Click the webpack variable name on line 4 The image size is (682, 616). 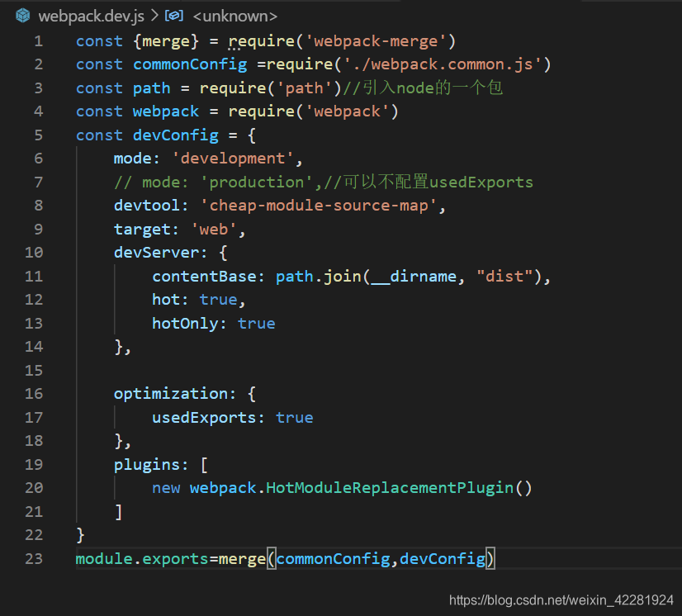click(x=166, y=111)
